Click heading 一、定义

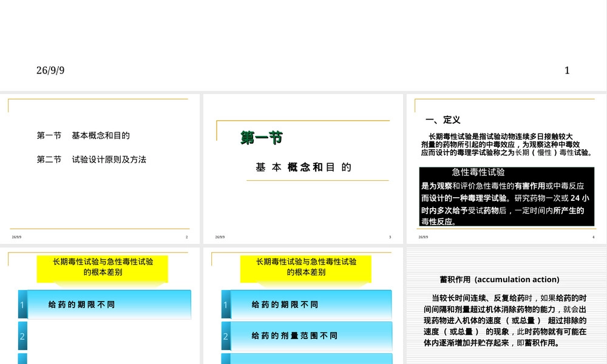click(443, 120)
